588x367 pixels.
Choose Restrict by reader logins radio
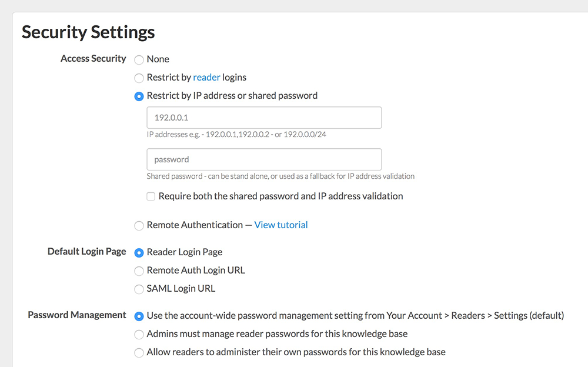pyautogui.click(x=139, y=78)
